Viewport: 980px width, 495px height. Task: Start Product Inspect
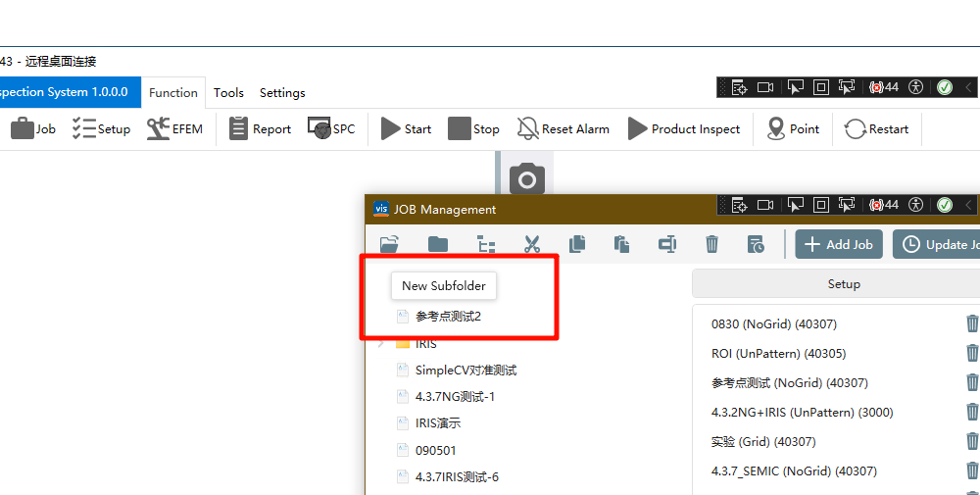(x=684, y=128)
